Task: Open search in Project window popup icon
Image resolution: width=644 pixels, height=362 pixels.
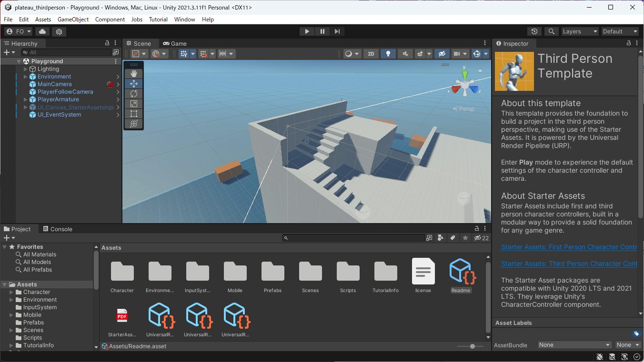Action: click(429, 238)
